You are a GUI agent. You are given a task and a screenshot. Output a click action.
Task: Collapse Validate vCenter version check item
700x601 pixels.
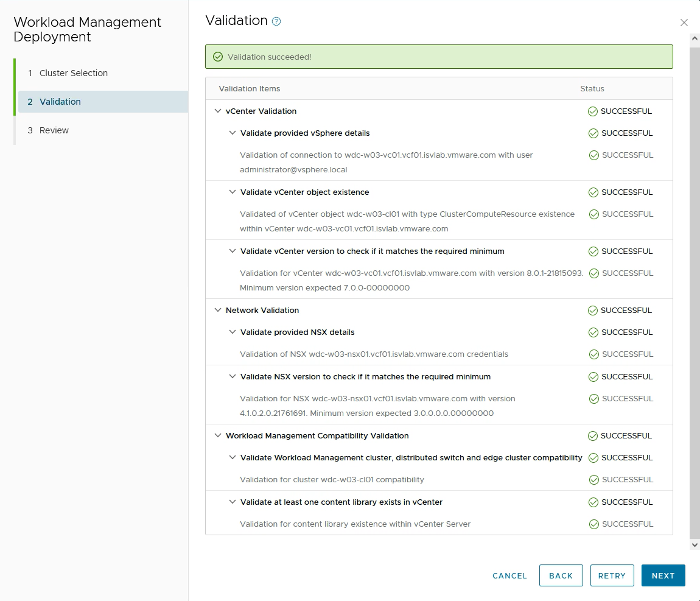click(232, 251)
